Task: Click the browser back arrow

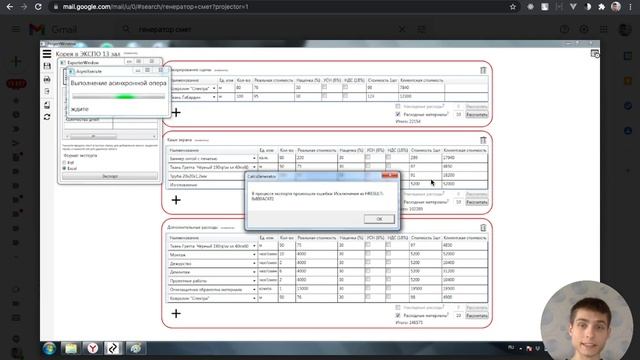Action: pyautogui.click(x=9, y=7)
